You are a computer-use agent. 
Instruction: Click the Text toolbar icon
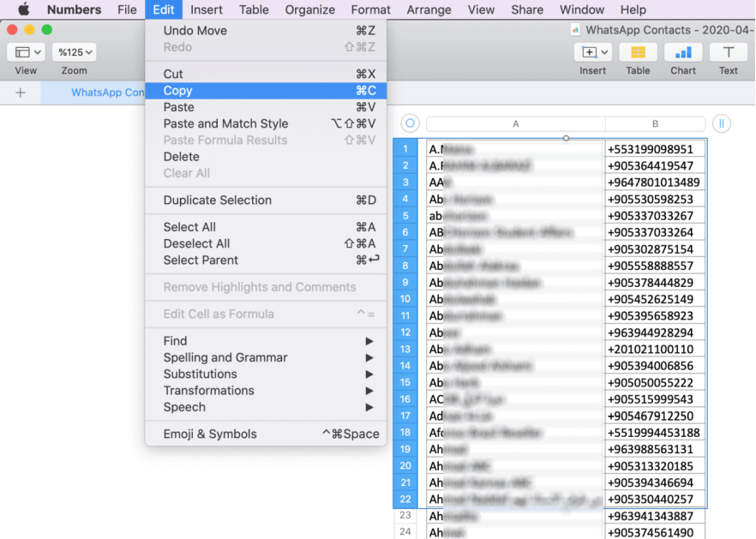(728, 52)
